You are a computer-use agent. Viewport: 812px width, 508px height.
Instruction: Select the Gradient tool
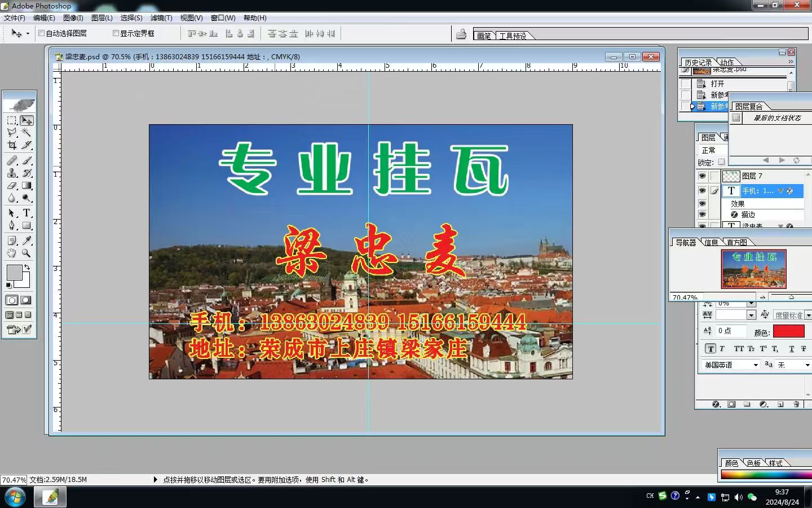point(27,185)
